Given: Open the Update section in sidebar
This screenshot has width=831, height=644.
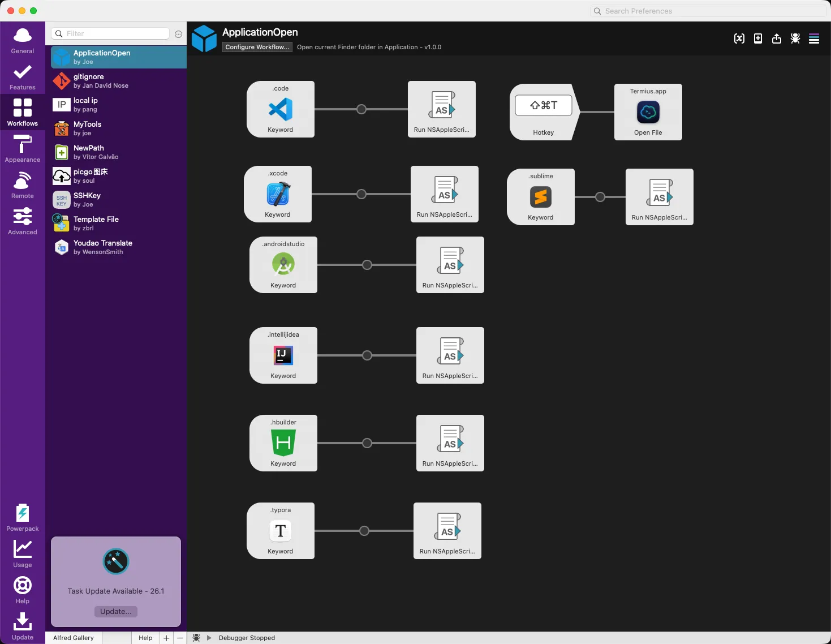Looking at the screenshot, I should coord(23,626).
